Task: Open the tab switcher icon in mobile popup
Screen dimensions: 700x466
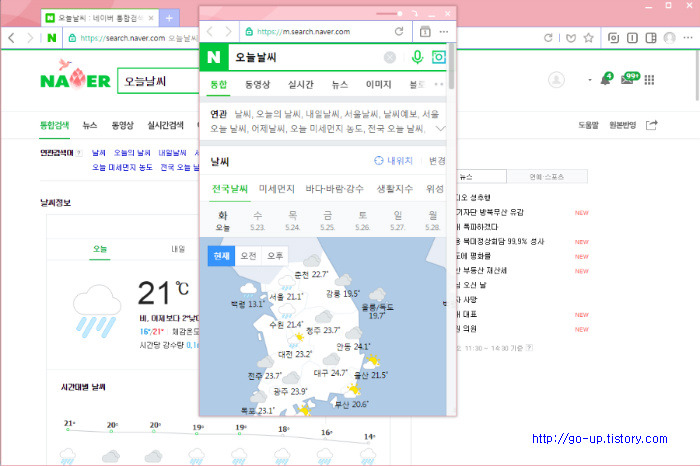Action: [425, 31]
